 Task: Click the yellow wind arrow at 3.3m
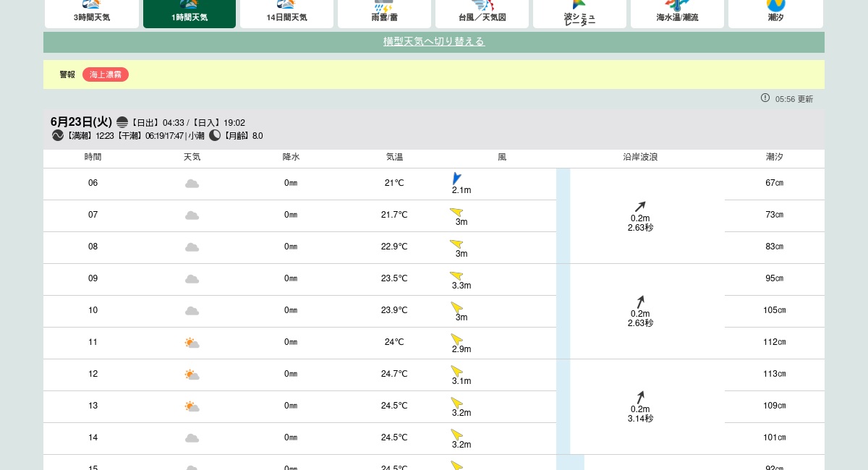pyautogui.click(x=456, y=275)
